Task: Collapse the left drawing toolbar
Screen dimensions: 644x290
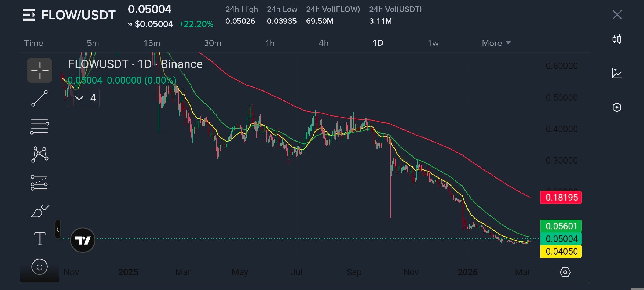Action: 58,229
